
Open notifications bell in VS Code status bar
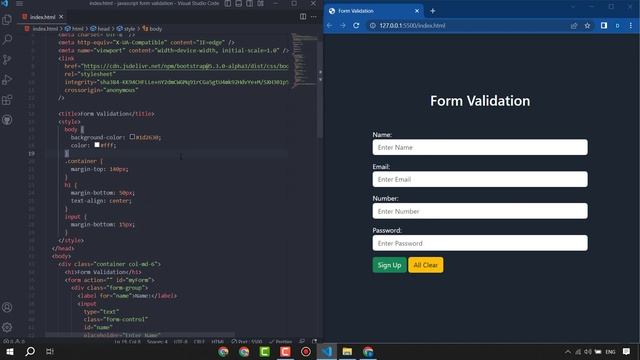point(314,341)
